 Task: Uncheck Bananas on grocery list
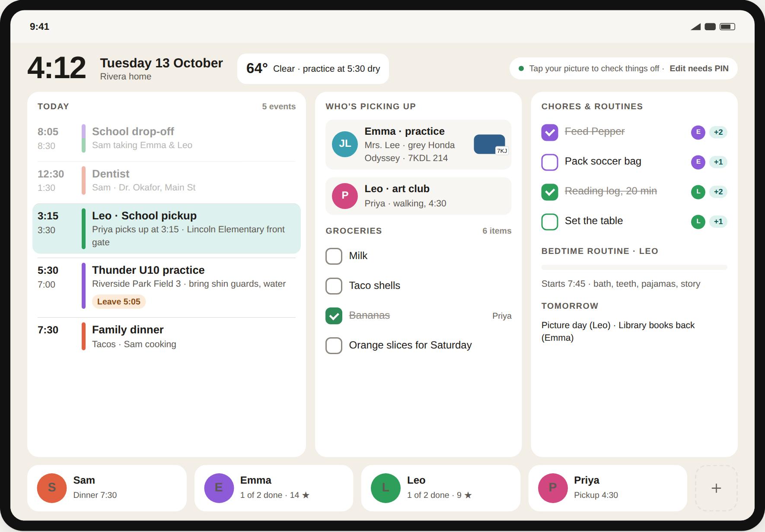click(334, 316)
